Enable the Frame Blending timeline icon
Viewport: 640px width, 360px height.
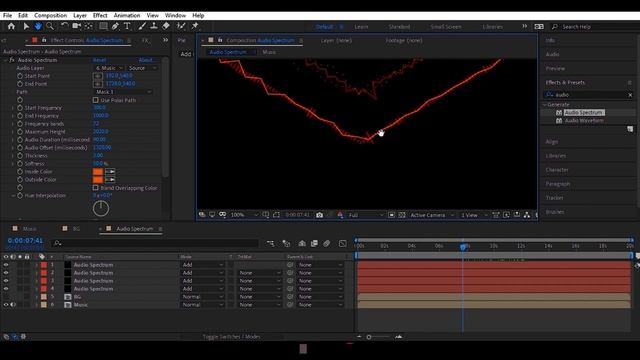(314, 243)
